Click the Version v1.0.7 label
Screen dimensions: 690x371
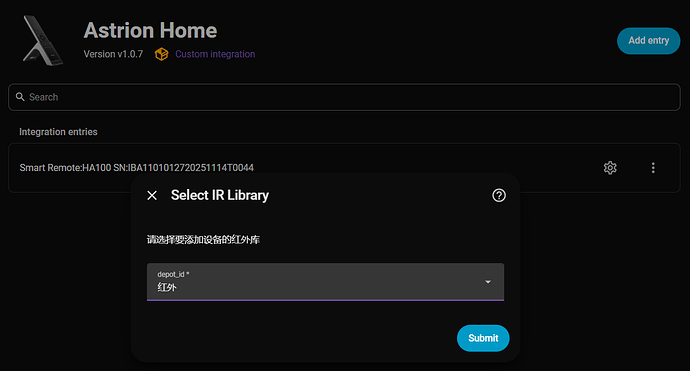113,54
